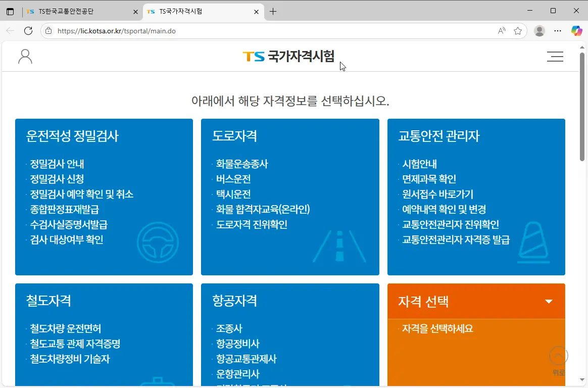Open a new browser tab

(x=273, y=11)
